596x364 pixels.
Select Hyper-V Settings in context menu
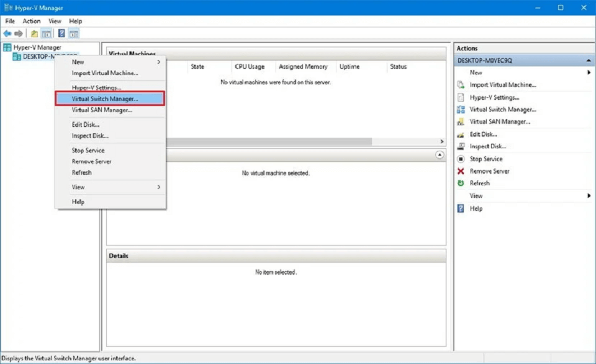tap(110, 87)
